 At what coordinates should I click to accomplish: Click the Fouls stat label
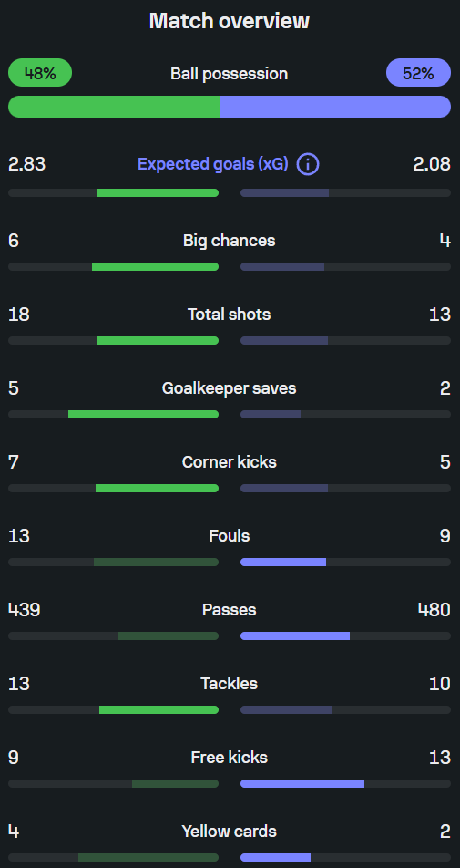click(229, 536)
